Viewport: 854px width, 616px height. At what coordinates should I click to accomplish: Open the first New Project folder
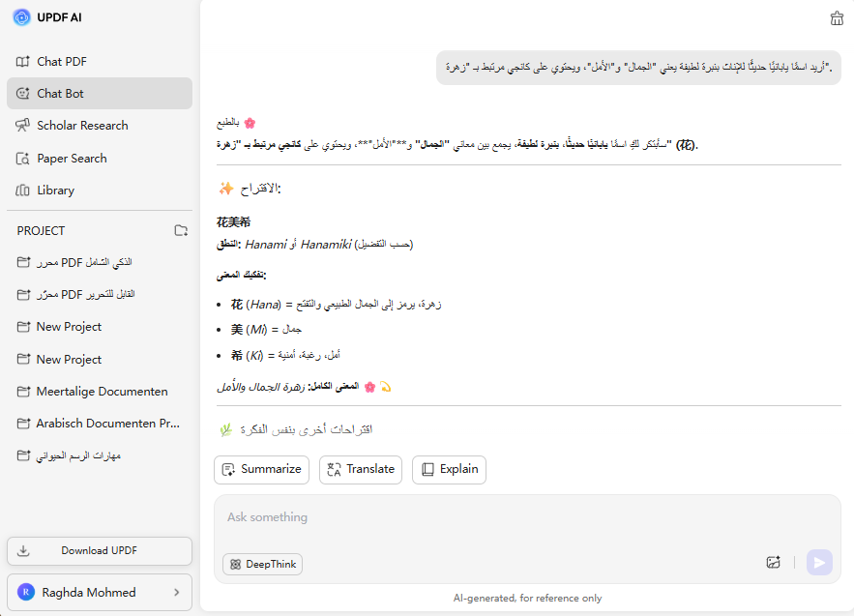(x=69, y=327)
